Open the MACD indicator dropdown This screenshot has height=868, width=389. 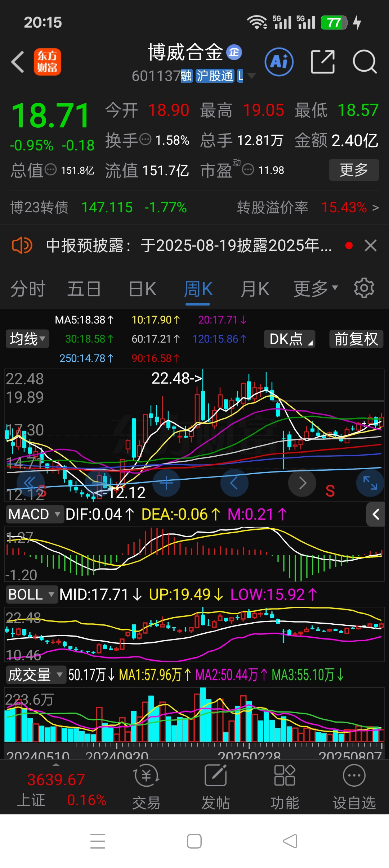(x=35, y=514)
